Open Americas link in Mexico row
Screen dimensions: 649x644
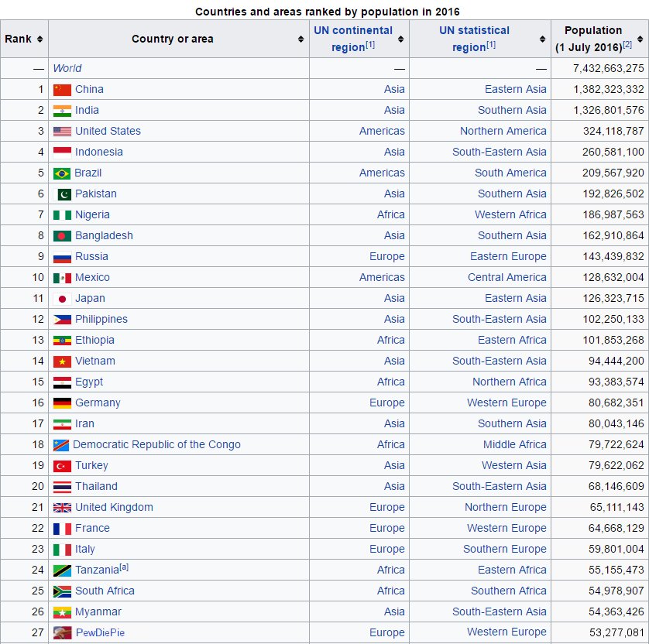[x=382, y=278]
